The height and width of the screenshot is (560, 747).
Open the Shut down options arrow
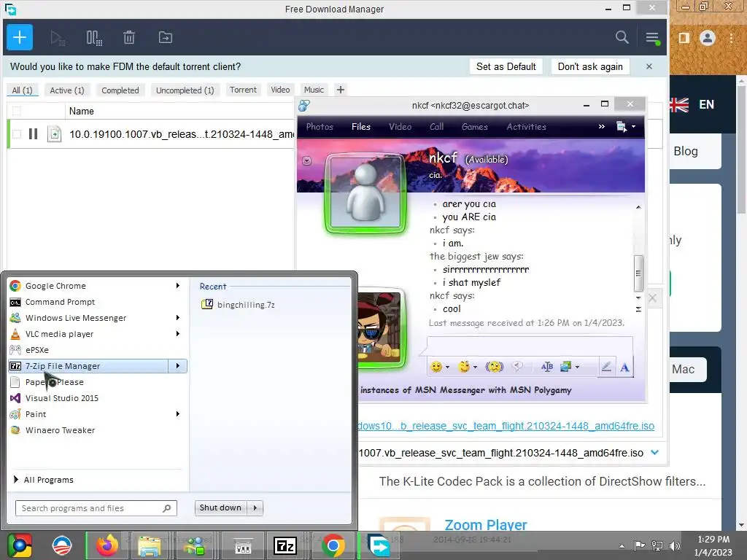[255, 507]
